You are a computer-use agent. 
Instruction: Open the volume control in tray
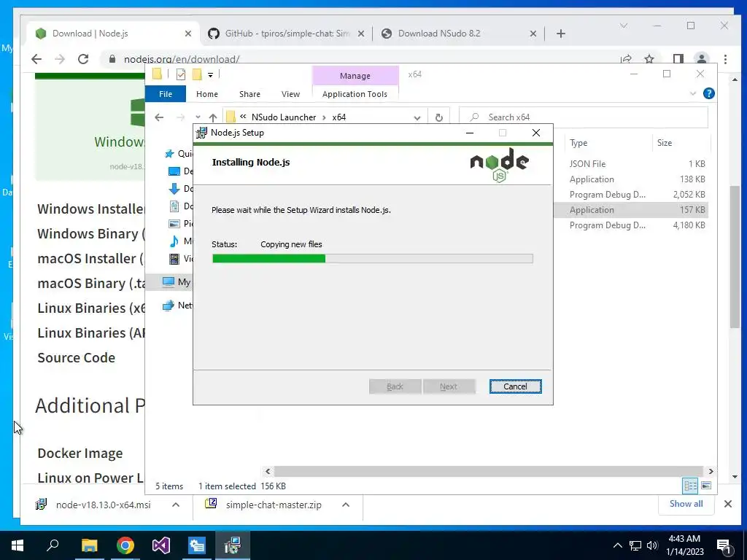(652, 545)
